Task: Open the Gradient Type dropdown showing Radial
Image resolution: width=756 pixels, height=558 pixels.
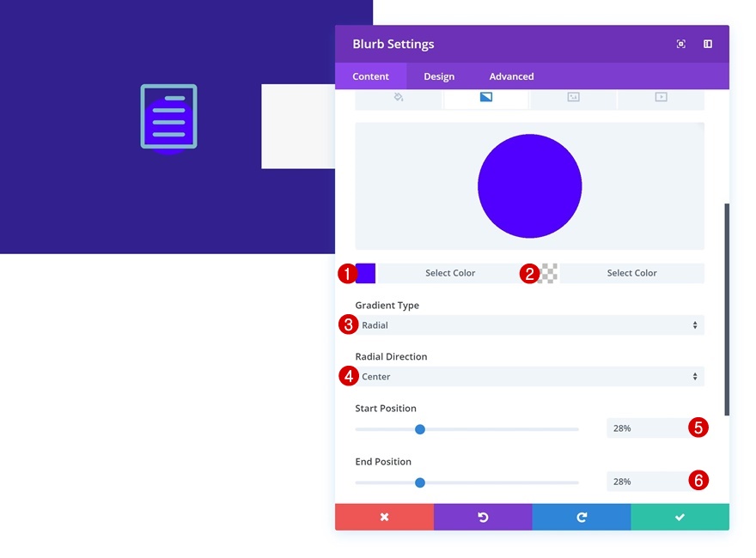Action: (x=529, y=325)
